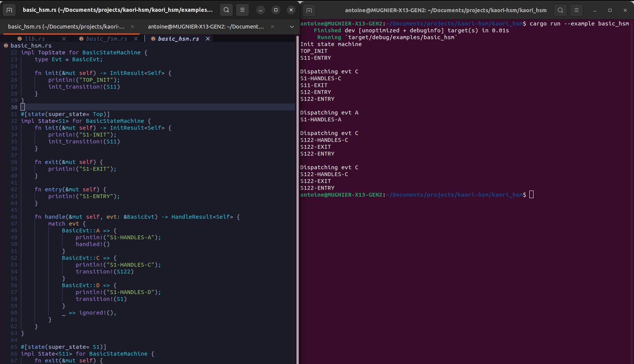This screenshot has height=364, width=634.
Task: Close the basic_fsm.rs editor tab
Action: pos(136,39)
